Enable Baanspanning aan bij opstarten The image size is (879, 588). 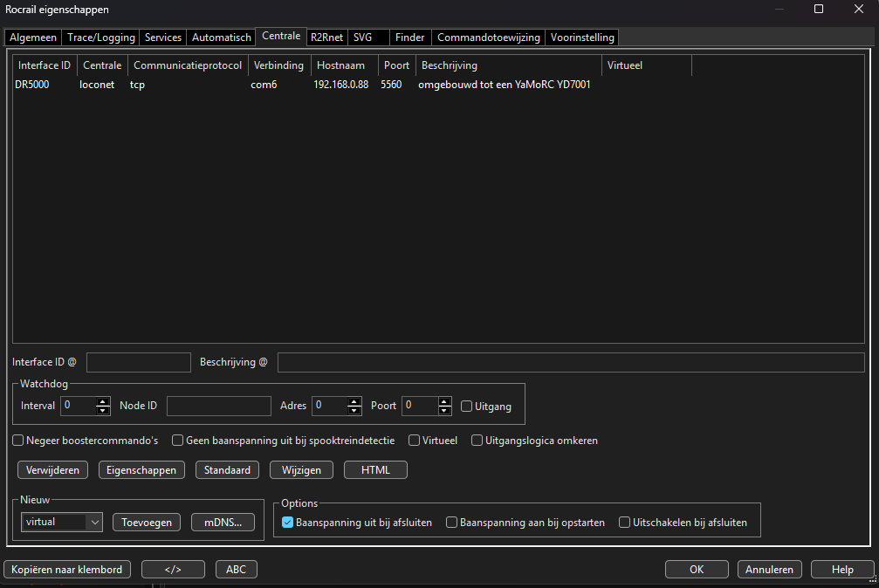tap(451, 523)
